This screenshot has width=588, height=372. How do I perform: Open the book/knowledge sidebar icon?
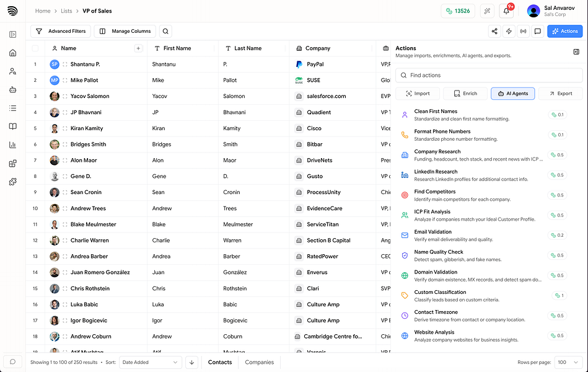(x=13, y=126)
